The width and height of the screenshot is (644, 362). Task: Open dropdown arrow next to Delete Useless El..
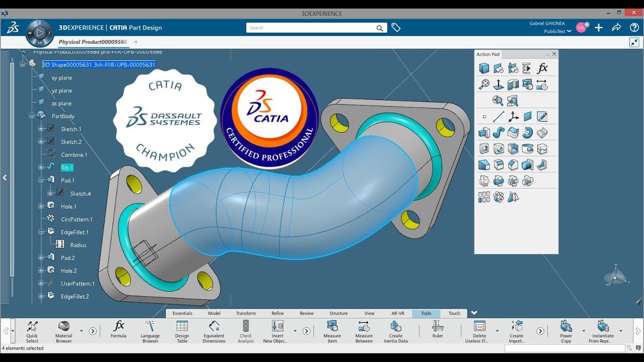[x=497, y=331]
